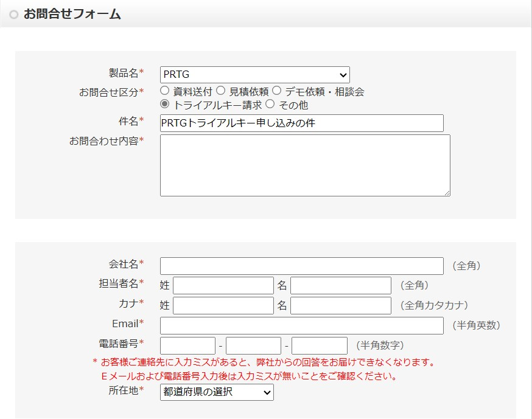Click into the お問合わせ内容 text area

(x=305, y=165)
